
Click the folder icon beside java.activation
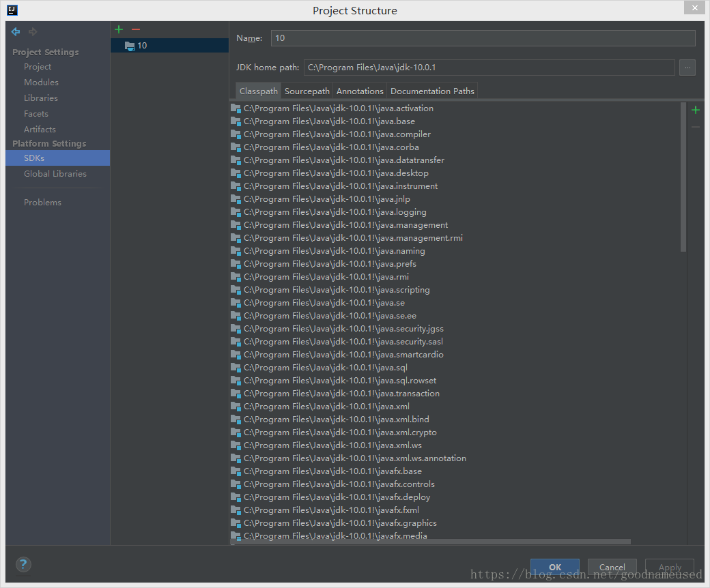pos(236,108)
